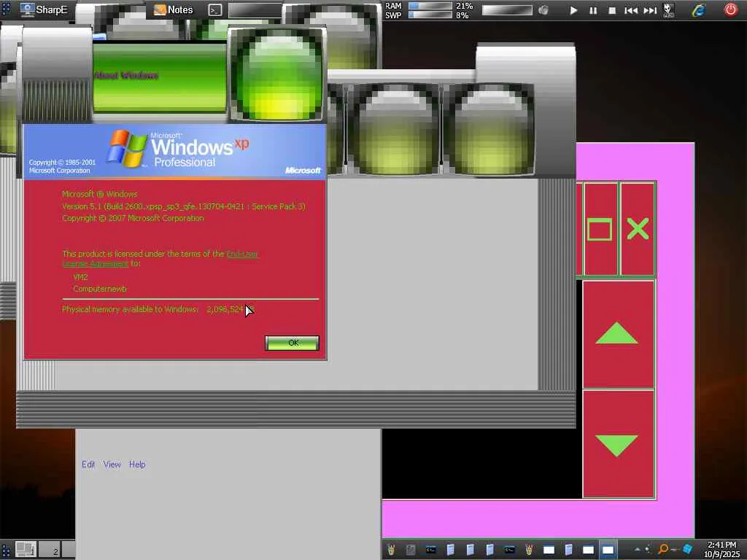Click the About Windows title bar text
This screenshot has width=747, height=560.
click(126, 75)
